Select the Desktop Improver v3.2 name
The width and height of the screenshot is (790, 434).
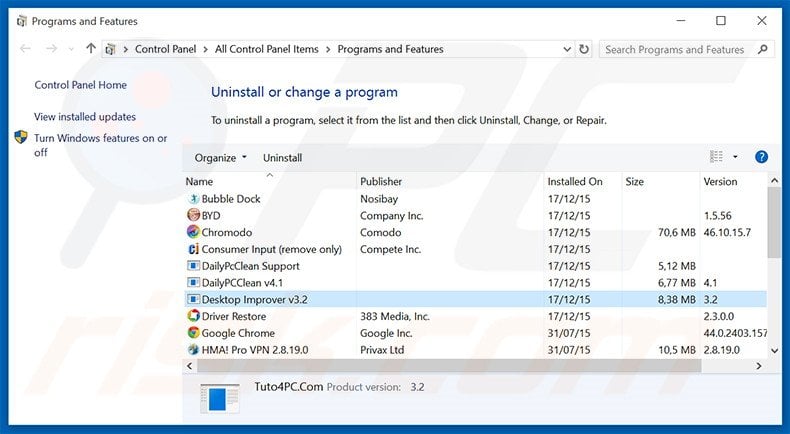254,299
